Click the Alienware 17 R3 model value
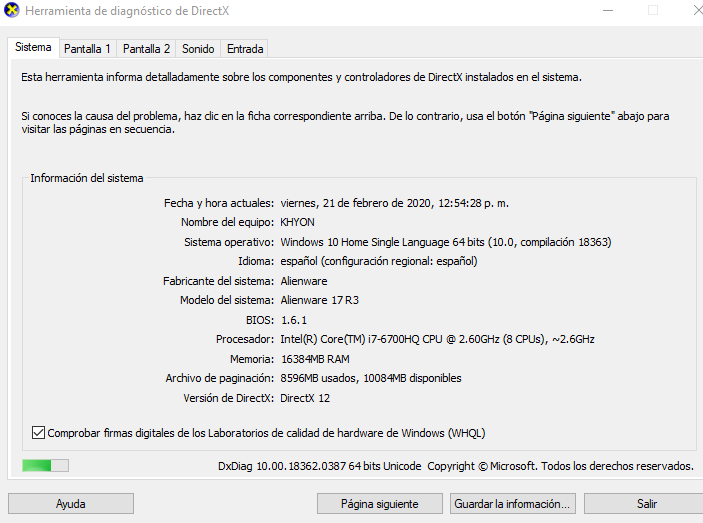Image resolution: width=703 pixels, height=523 pixels. tap(320, 300)
